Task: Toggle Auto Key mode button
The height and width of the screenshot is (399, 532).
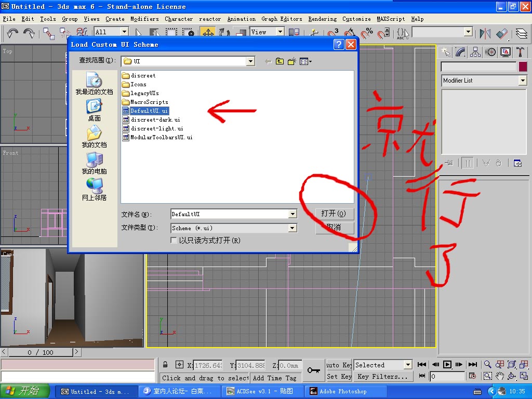Action: click(339, 365)
